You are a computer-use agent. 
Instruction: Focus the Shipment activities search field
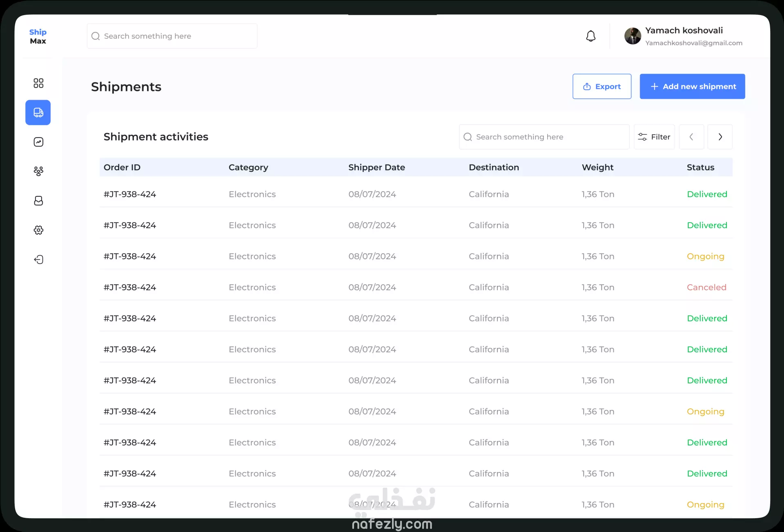click(543, 137)
